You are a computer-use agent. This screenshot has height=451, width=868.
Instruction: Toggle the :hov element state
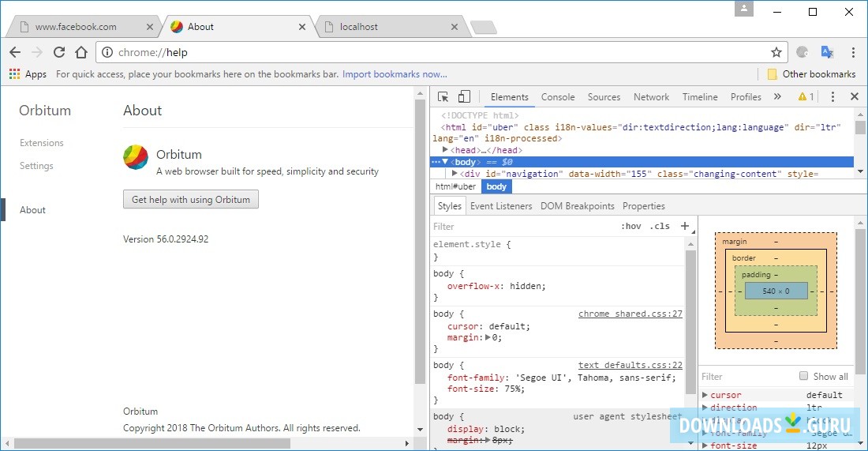tap(631, 226)
